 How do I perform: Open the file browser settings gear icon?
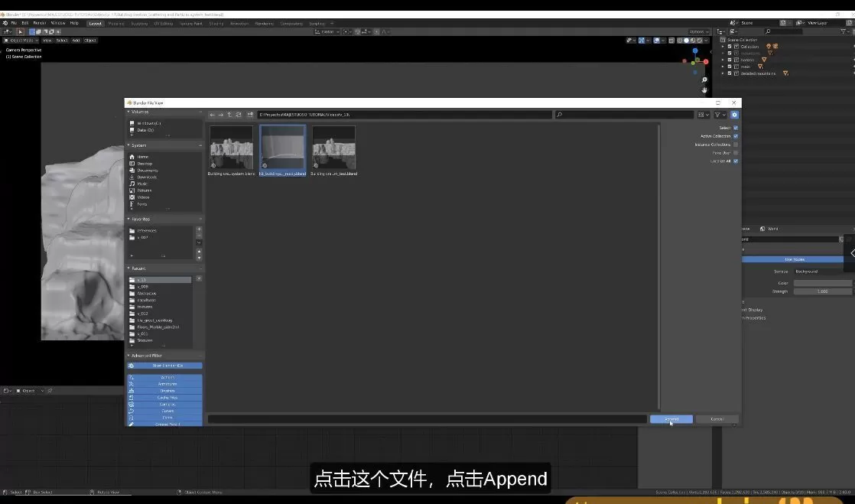[733, 115]
